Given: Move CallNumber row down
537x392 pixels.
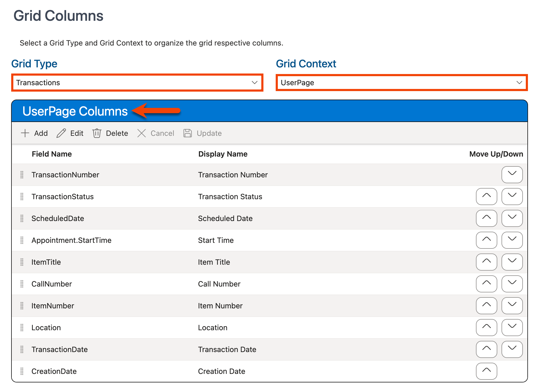Looking at the screenshot, I should click(x=512, y=284).
